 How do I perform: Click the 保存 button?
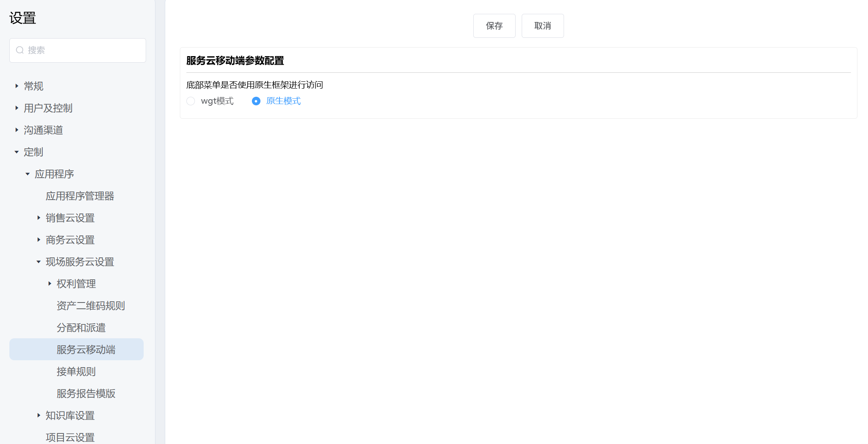[494, 26]
